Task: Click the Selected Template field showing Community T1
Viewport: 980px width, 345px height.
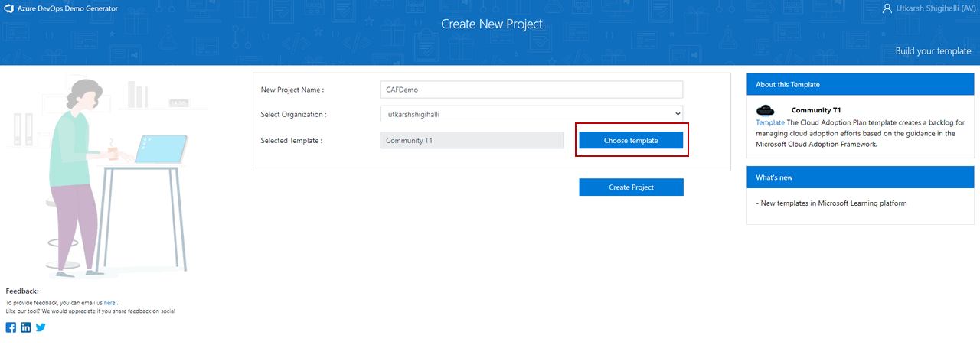Action: (472, 140)
